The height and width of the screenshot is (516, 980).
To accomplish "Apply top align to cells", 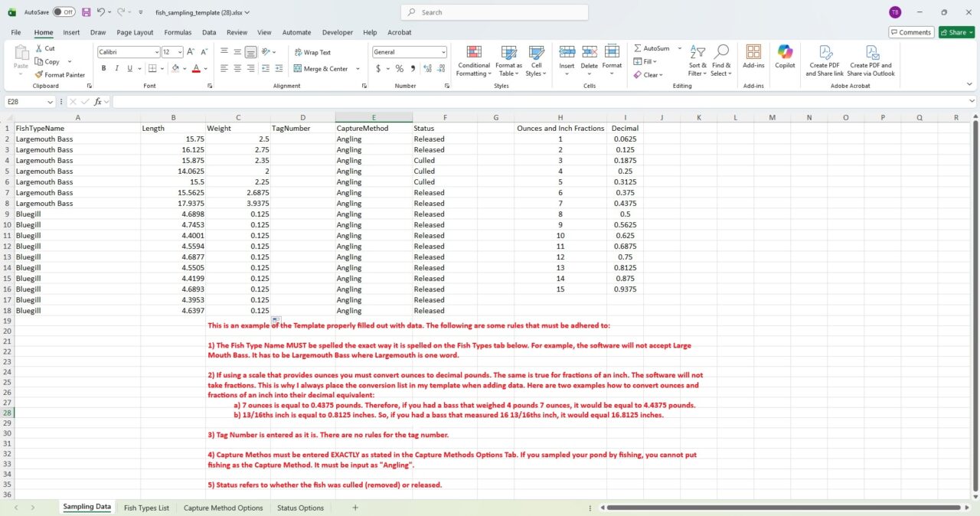I will [225, 52].
